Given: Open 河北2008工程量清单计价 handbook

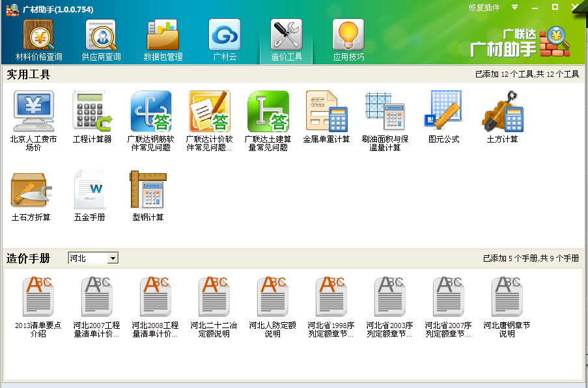Looking at the screenshot, I should (x=155, y=307).
